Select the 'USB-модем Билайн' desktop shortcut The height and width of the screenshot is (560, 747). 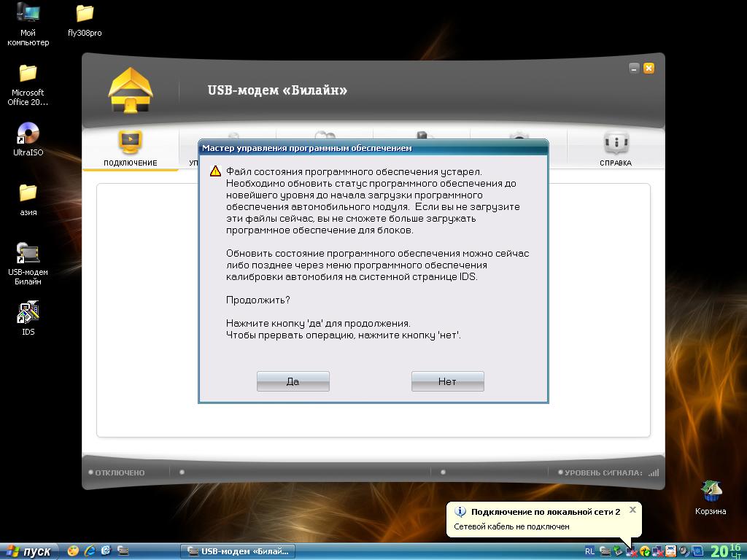tap(28, 263)
